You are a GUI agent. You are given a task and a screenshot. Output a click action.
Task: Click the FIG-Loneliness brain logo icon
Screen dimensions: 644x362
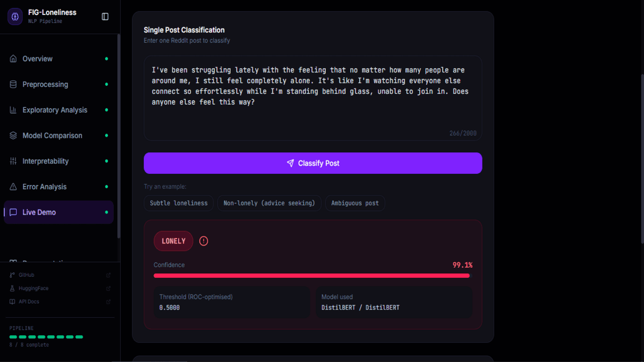click(x=15, y=17)
